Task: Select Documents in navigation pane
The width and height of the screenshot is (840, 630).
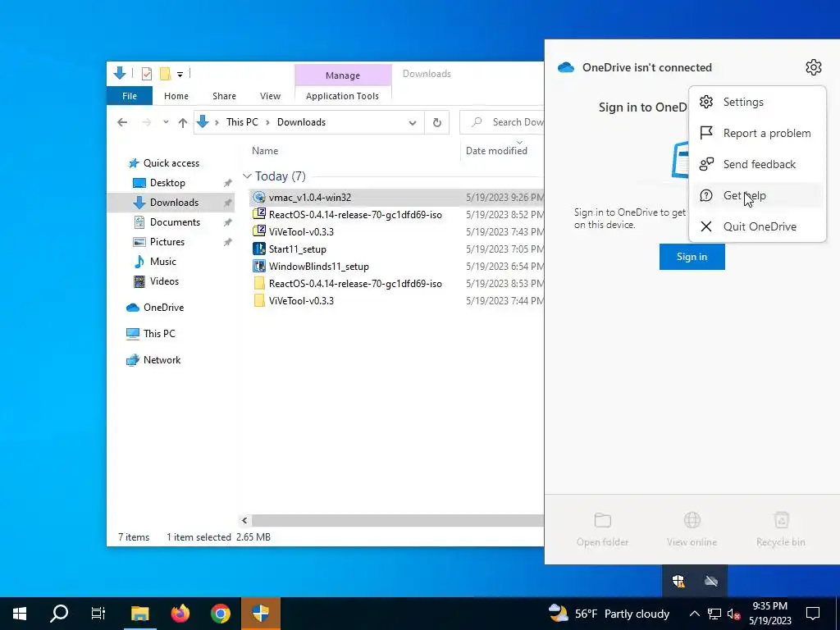Action: click(x=175, y=221)
